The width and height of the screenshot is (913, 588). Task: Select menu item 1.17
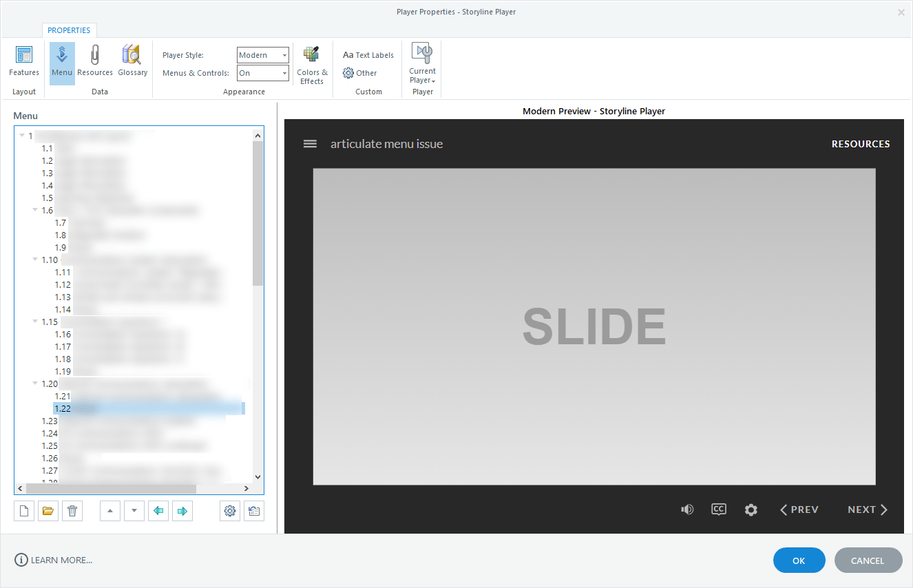tap(120, 346)
